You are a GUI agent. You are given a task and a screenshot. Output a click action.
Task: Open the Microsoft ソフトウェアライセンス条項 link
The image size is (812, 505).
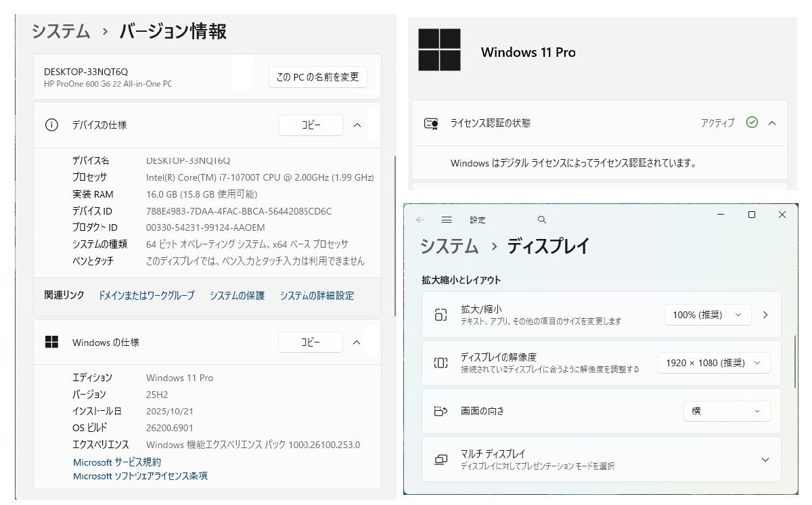tap(140, 477)
